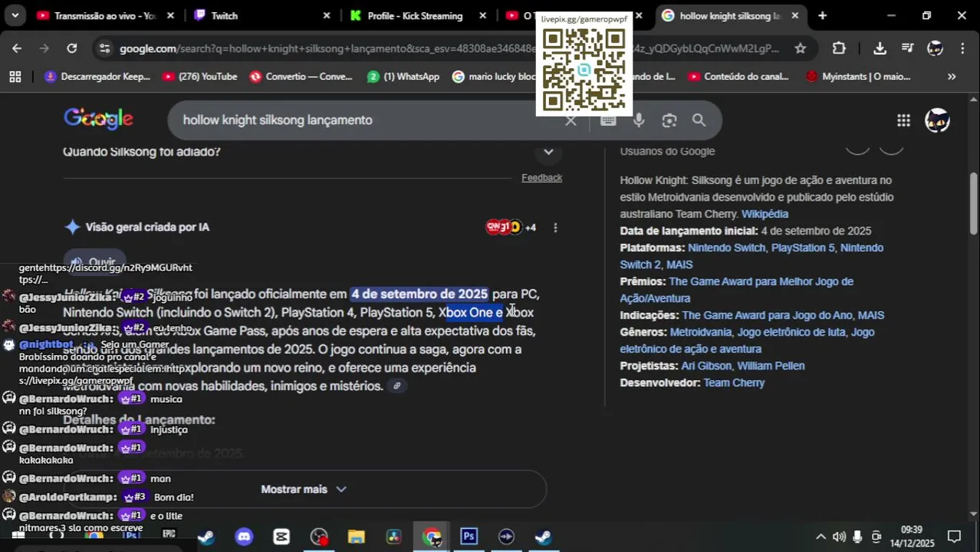The height and width of the screenshot is (552, 980).
Task: Open the (1) WhatsApp bookmark
Action: click(403, 77)
